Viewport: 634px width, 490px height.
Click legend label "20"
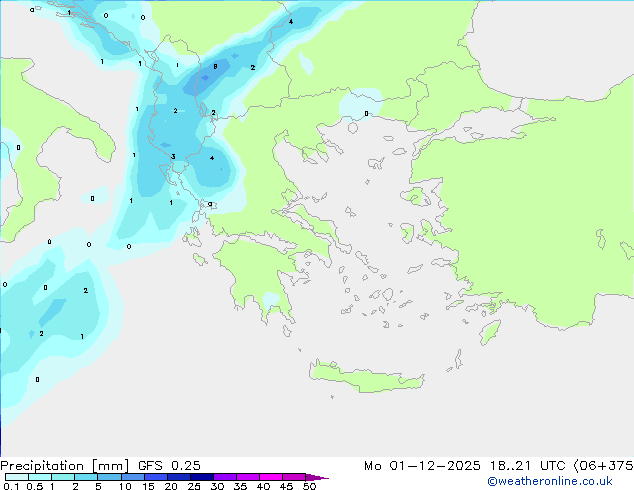click(171, 486)
